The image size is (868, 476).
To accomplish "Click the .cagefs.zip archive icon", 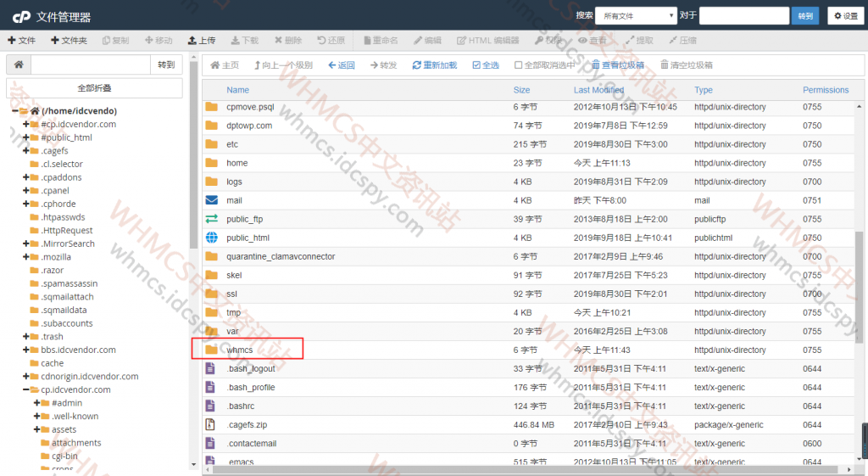I will point(210,424).
